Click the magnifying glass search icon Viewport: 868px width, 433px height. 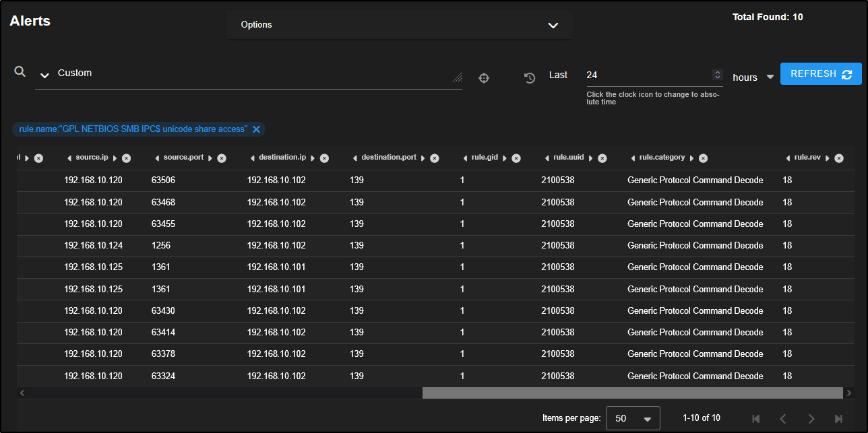tap(20, 72)
